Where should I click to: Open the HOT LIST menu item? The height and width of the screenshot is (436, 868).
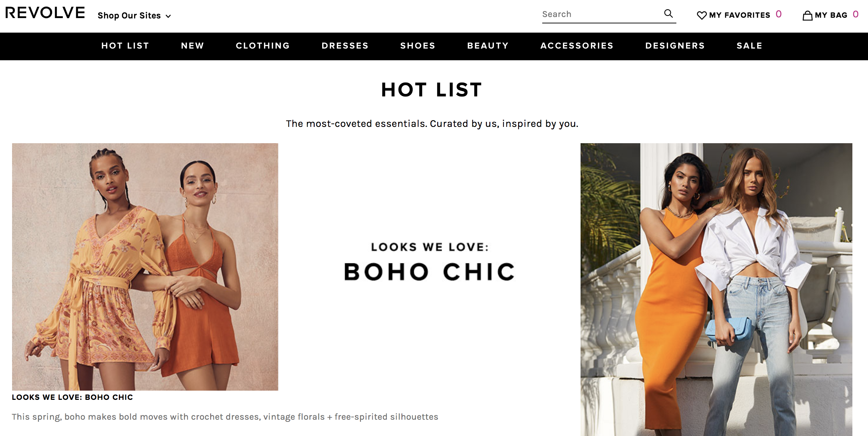[x=125, y=46]
